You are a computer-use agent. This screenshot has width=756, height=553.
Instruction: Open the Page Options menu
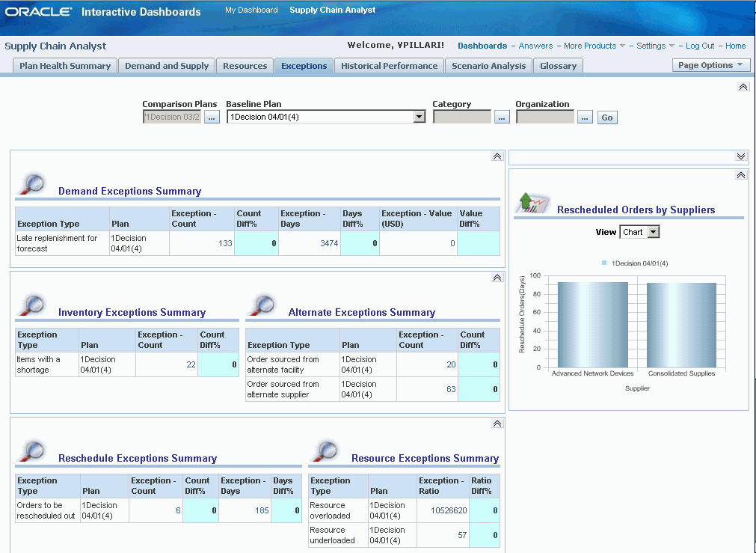710,65
